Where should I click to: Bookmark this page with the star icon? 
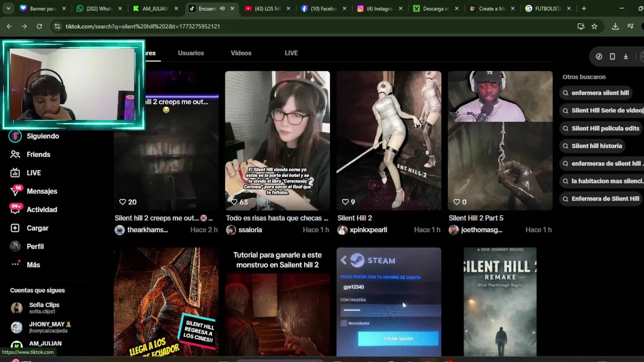pos(595,26)
